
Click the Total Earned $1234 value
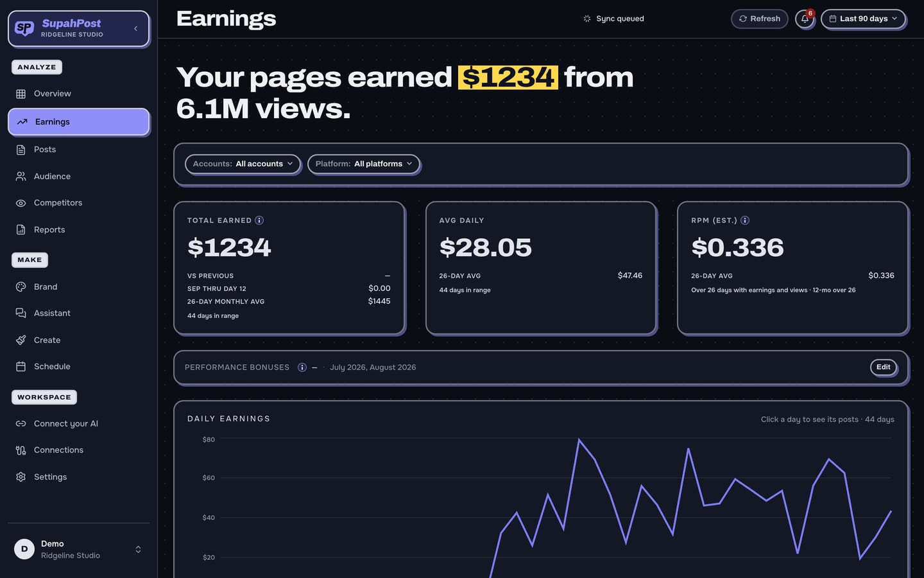pos(229,248)
